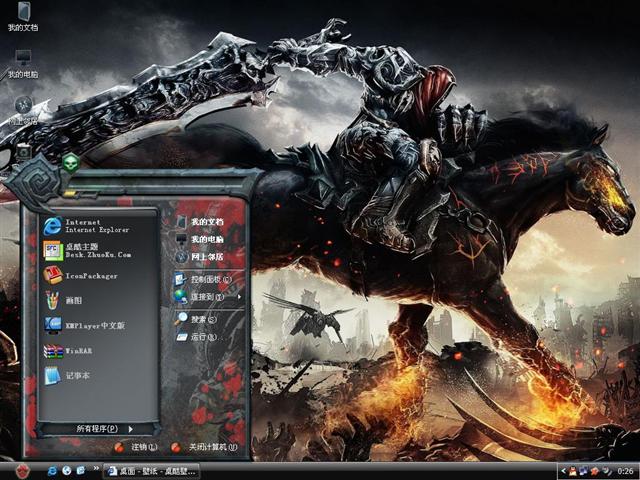The width and height of the screenshot is (640, 480).
Task: Open 控制面板(C) control panel
Action: tap(209, 279)
